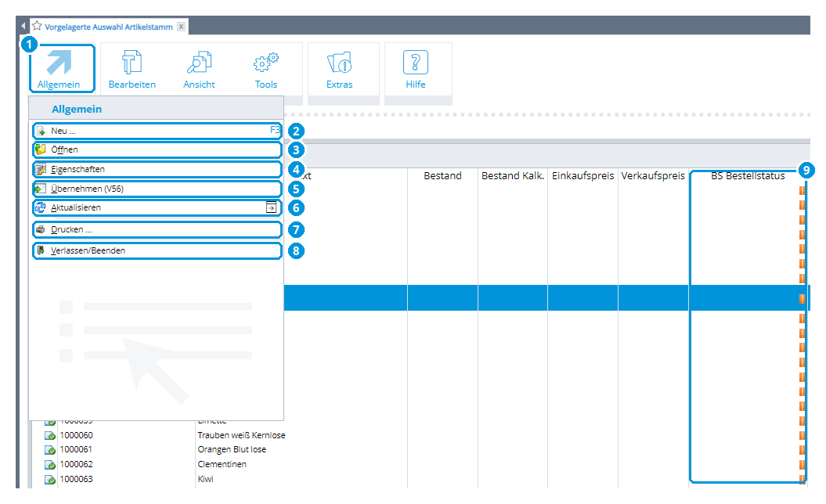Select article number 1000061
Screen dimensions: 826x504
click(76, 449)
